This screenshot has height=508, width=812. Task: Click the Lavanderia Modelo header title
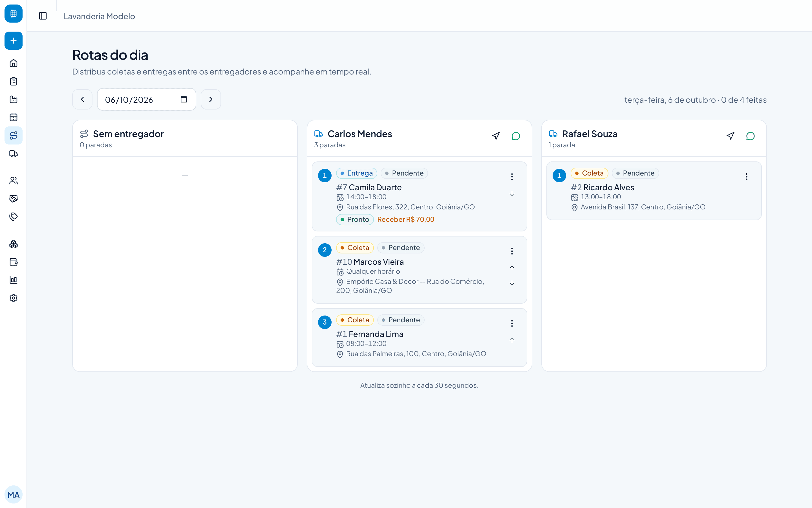coord(99,16)
